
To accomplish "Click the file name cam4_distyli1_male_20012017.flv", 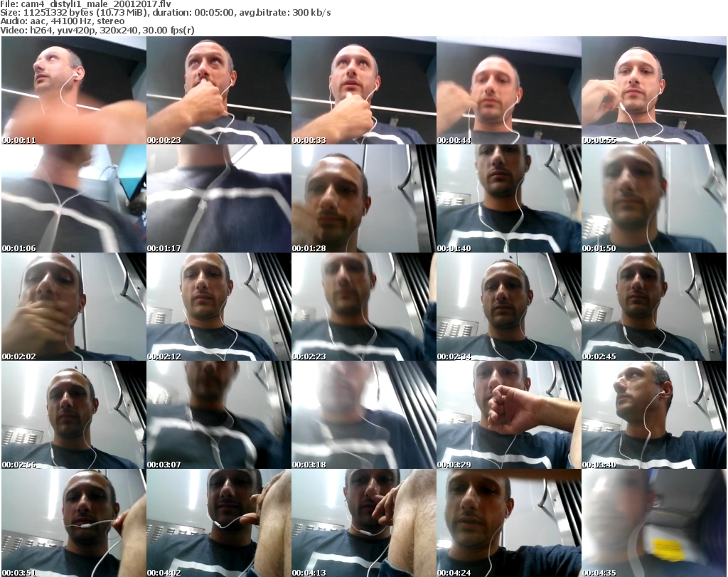I will tap(96, 4).
